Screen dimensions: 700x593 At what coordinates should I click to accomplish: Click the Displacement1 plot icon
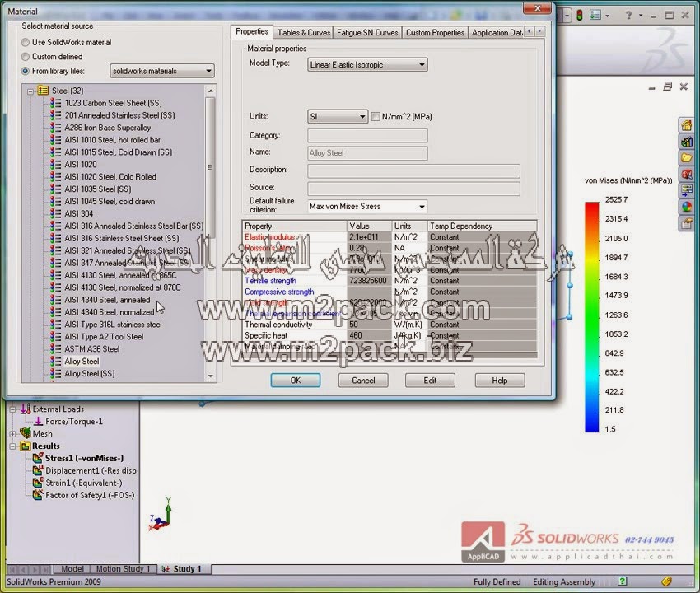coord(38,470)
